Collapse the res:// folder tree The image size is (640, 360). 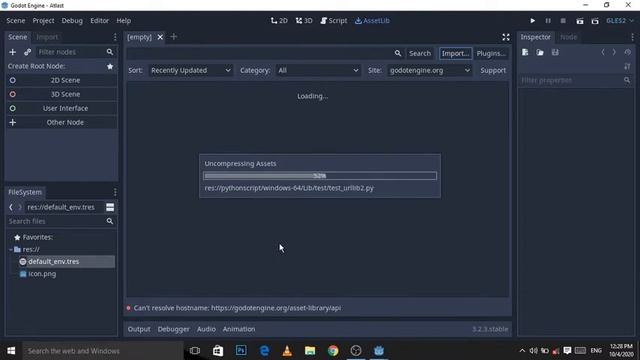11,249
